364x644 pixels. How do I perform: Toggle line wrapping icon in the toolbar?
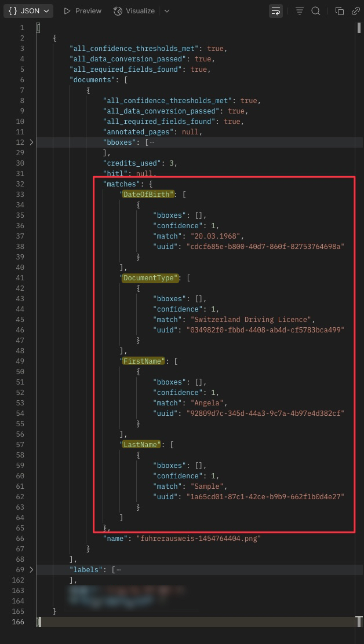276,11
